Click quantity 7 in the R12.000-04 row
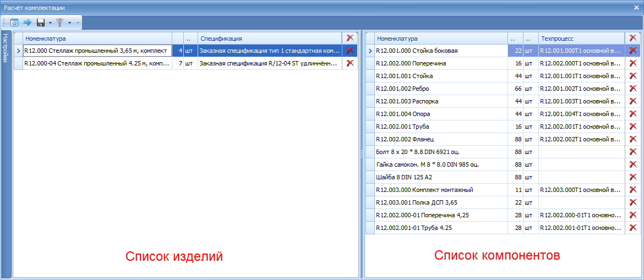The height and width of the screenshot is (280, 644). tap(177, 63)
